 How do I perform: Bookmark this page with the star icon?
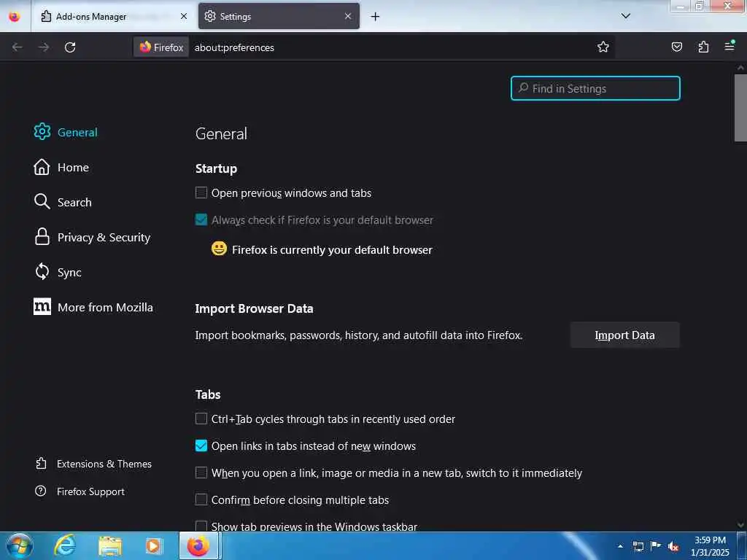click(603, 47)
